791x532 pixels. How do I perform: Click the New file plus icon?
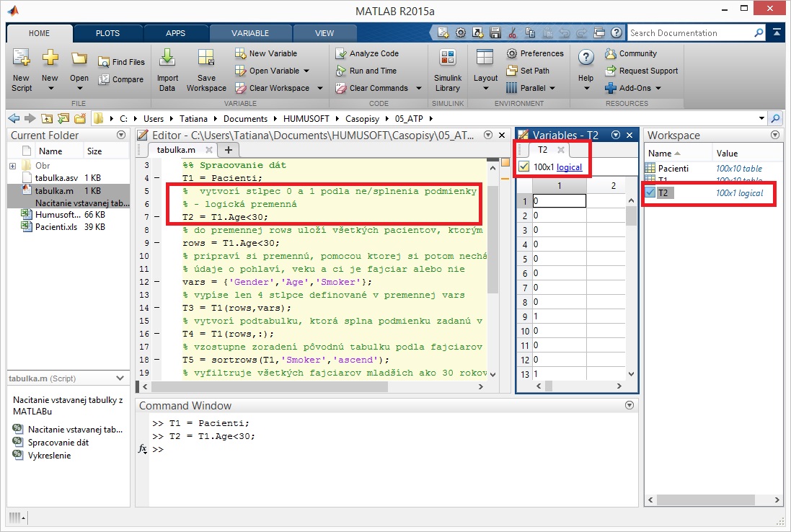pyautogui.click(x=50, y=57)
